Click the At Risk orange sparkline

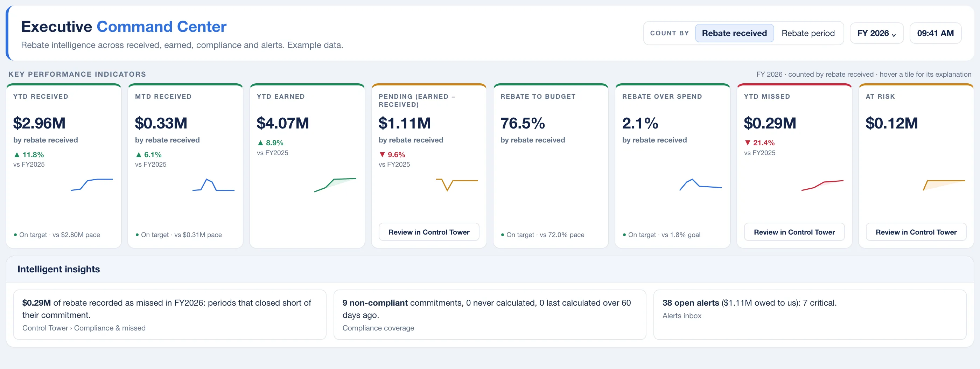click(944, 185)
